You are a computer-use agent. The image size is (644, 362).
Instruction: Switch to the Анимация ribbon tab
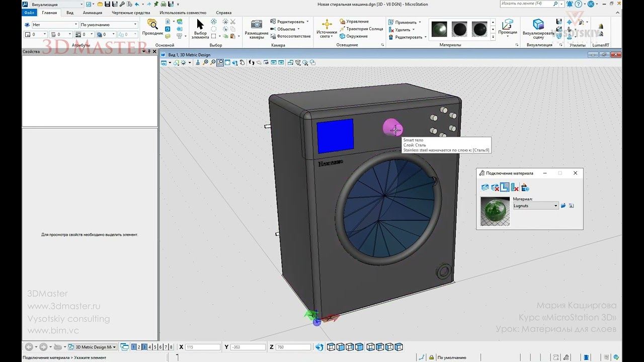pyautogui.click(x=93, y=13)
